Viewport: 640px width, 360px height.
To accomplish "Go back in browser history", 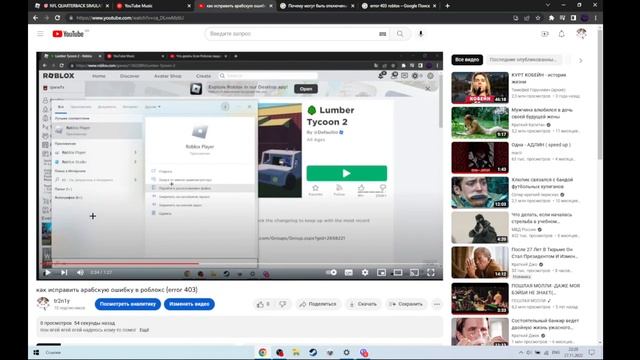I will pos(36,18).
